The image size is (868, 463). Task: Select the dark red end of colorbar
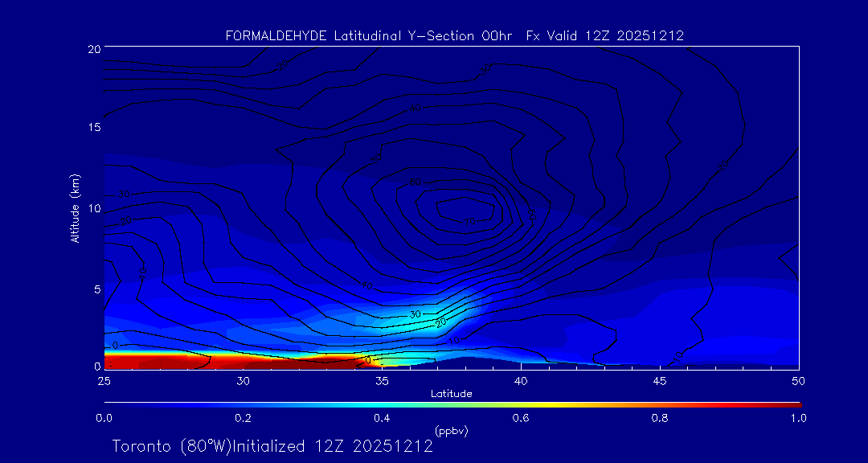click(x=792, y=404)
